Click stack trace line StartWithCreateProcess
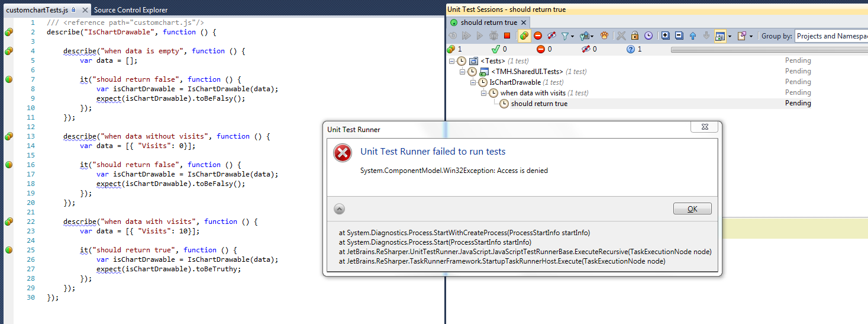 (464, 233)
